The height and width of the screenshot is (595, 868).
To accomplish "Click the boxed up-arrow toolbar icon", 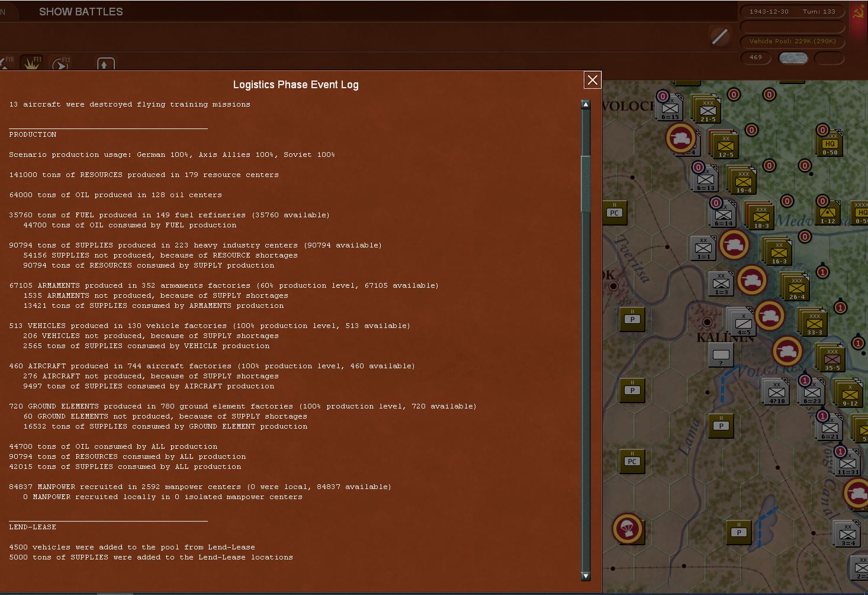I will pos(105,64).
